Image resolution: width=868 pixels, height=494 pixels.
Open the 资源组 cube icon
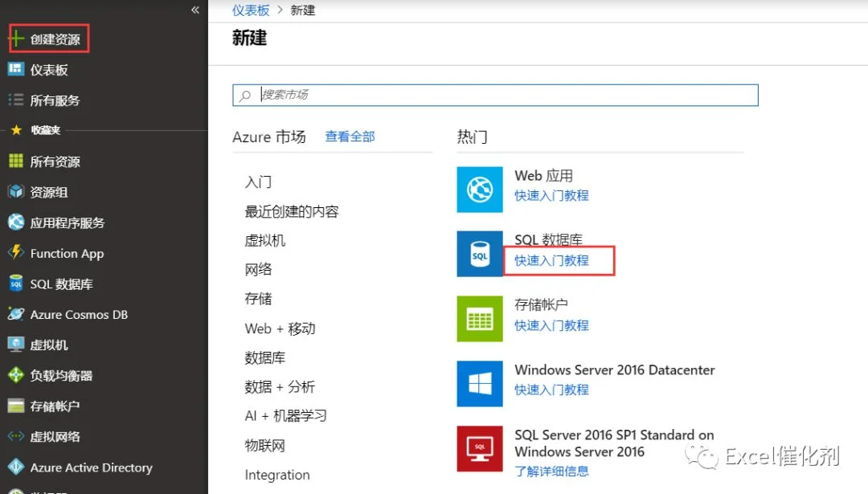click(16, 191)
